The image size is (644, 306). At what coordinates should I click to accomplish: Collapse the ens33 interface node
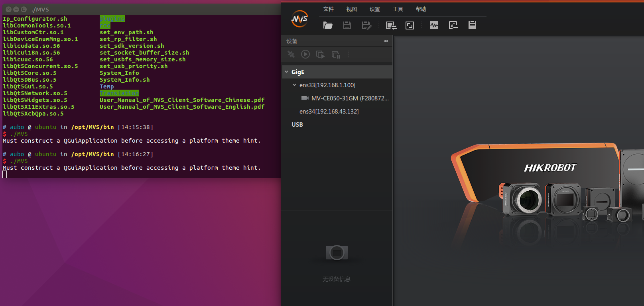click(294, 85)
